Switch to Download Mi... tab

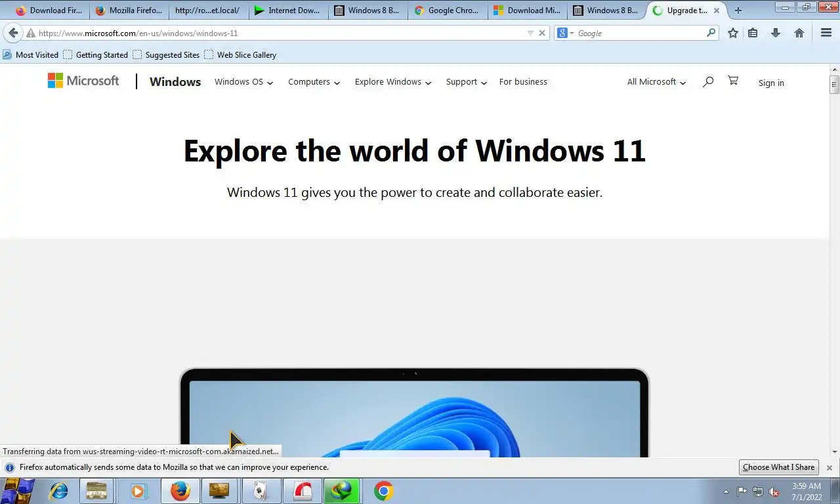click(526, 10)
